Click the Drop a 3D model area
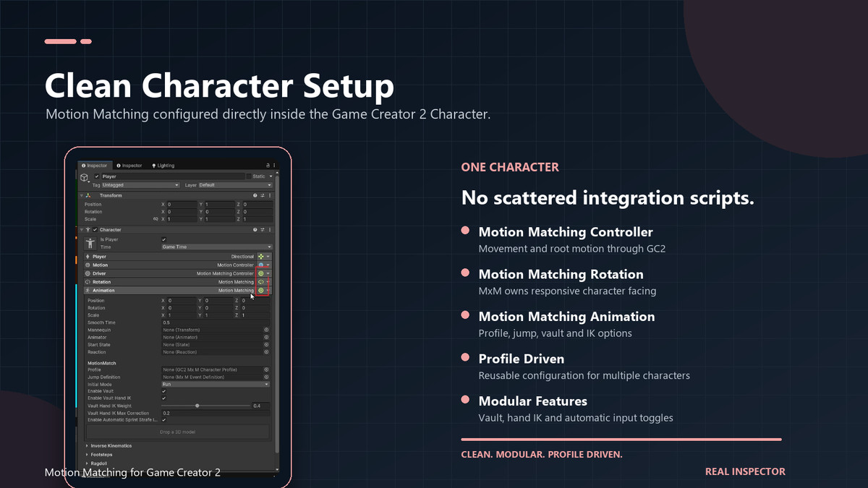 (x=178, y=432)
